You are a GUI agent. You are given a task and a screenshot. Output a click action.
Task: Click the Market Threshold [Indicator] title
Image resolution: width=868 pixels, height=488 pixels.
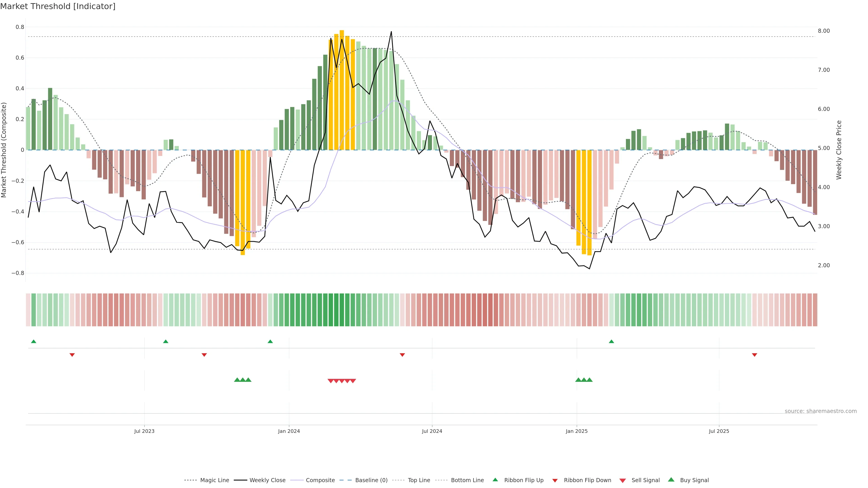(58, 6)
